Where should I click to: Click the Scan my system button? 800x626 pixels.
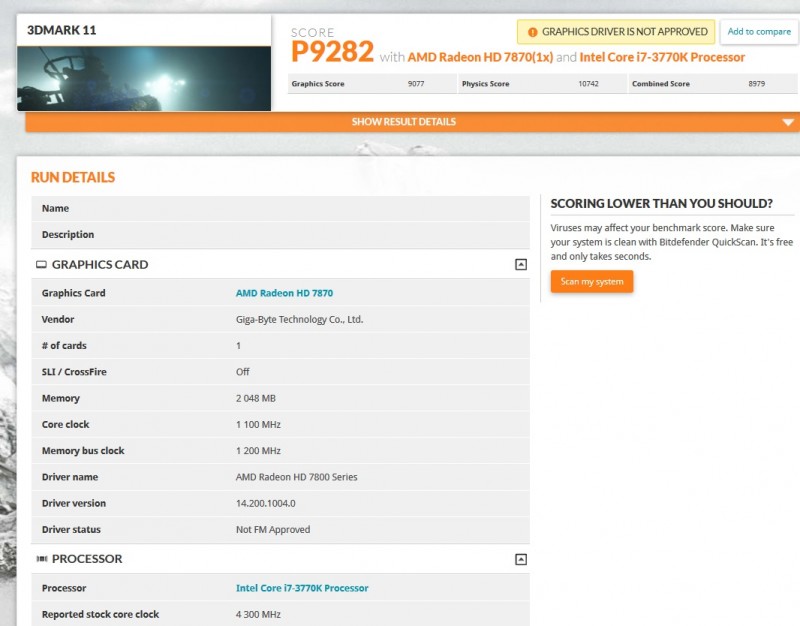tap(592, 282)
